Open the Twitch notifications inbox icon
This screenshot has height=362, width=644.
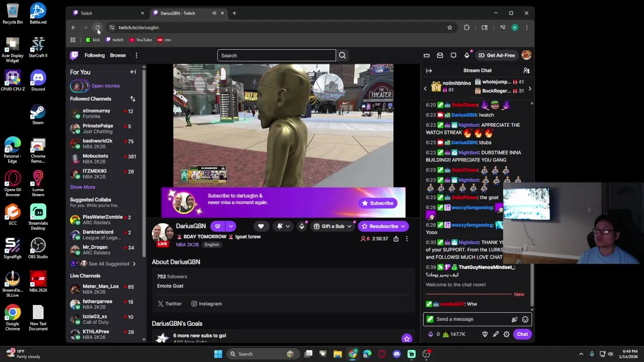coord(440,55)
